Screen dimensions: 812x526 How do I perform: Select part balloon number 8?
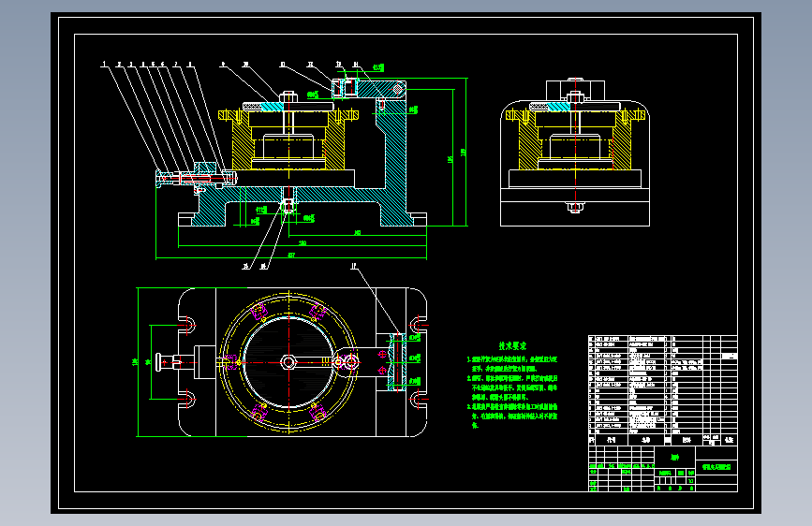189,65
